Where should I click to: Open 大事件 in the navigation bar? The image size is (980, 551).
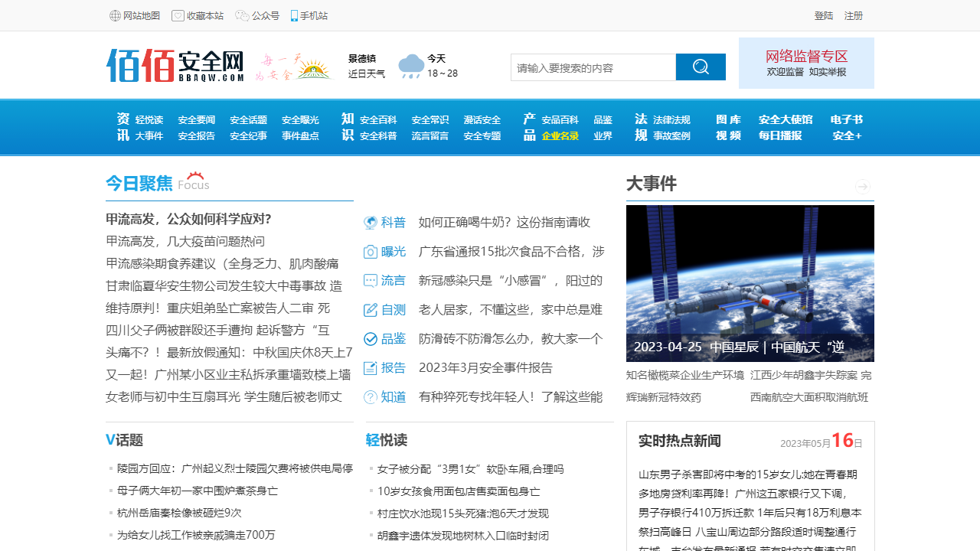[x=149, y=136]
